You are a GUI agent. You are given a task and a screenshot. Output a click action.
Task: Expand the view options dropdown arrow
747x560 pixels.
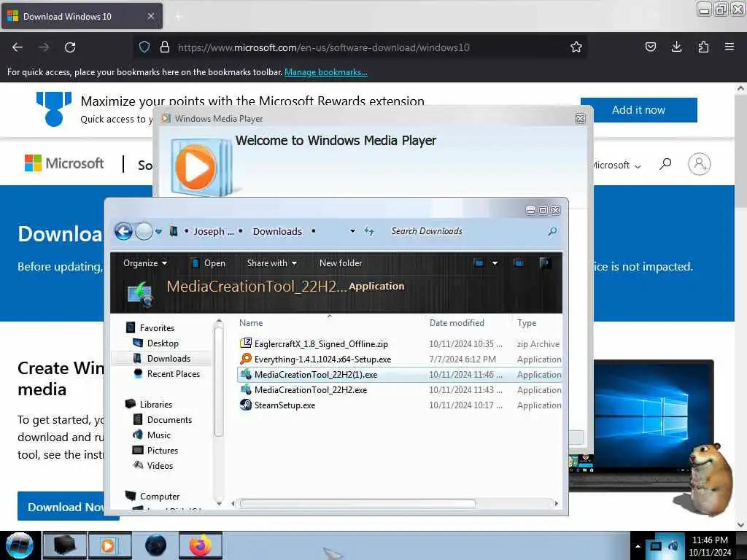pyautogui.click(x=495, y=262)
